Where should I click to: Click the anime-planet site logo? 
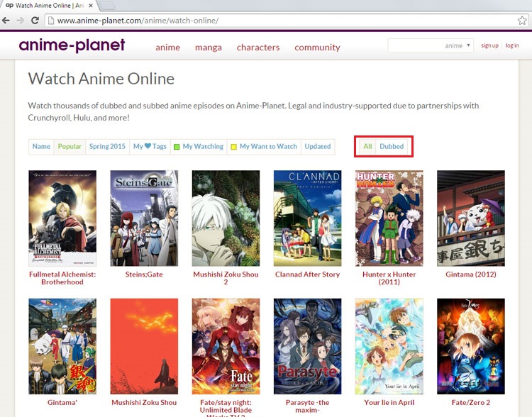[72, 45]
